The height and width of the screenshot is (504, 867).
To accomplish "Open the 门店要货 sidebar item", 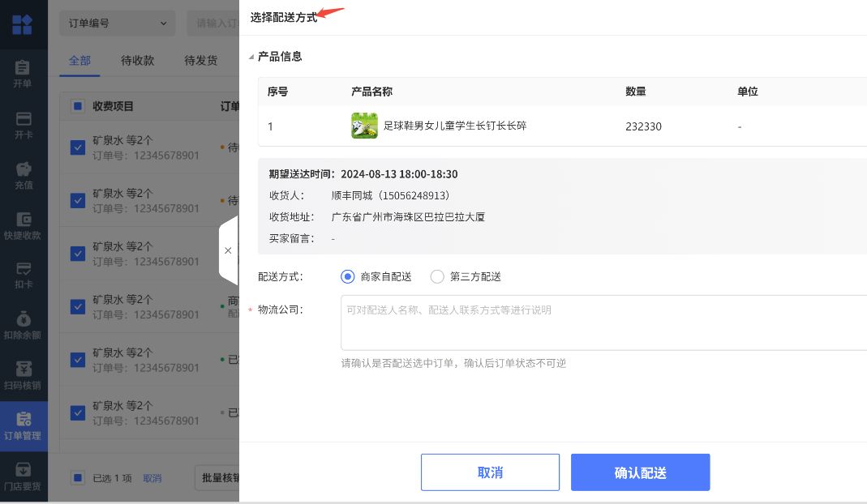I will click(23, 477).
